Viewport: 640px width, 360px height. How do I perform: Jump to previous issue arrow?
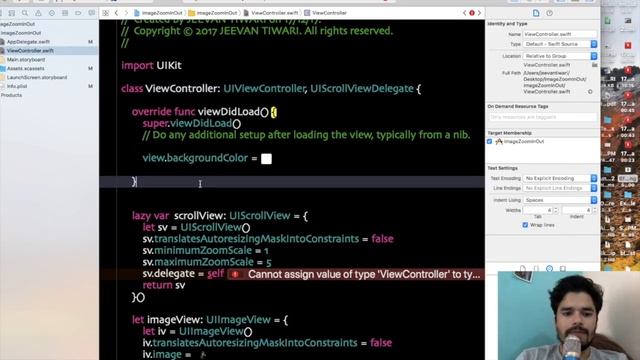click(464, 13)
